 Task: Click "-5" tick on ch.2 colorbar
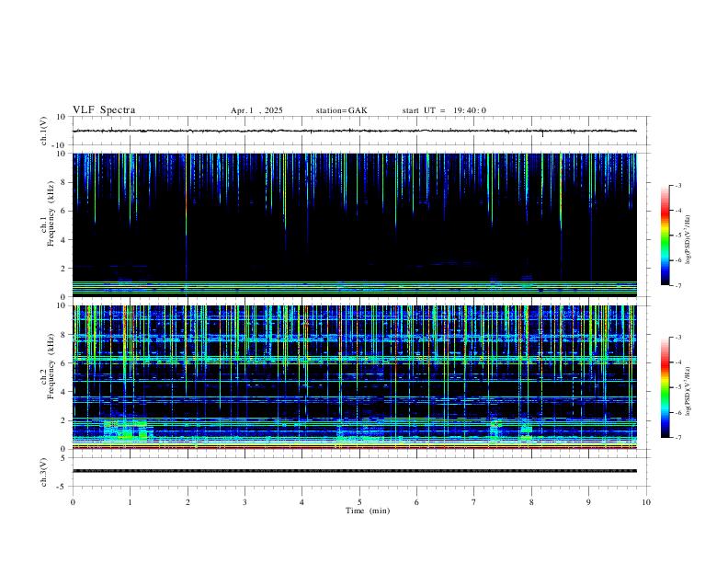[677, 387]
